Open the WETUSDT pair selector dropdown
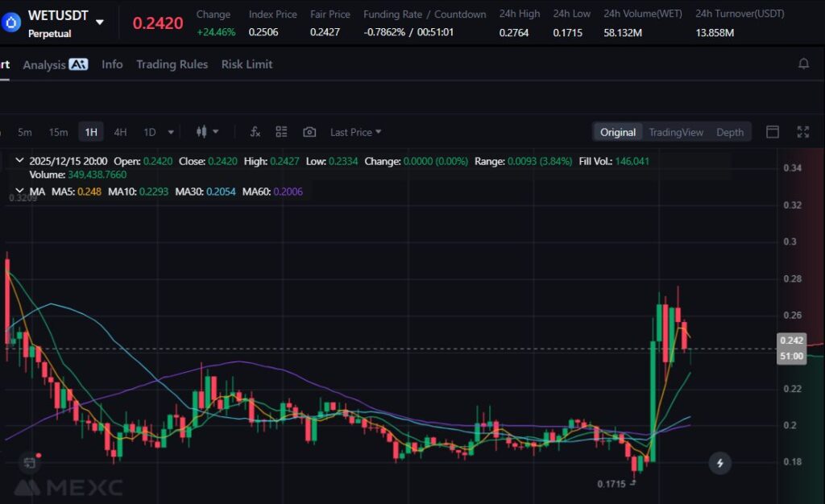The image size is (825, 504). 100,22
